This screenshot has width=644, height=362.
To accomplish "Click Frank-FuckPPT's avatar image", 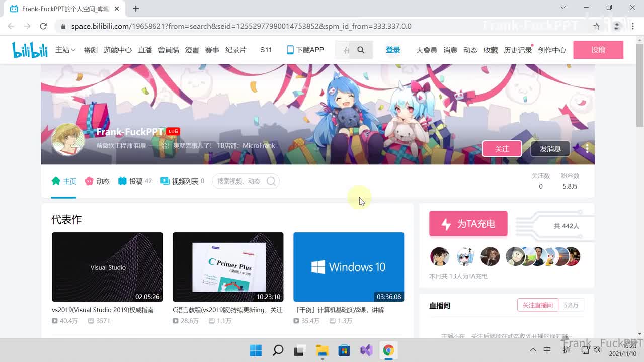I will pyautogui.click(x=68, y=139).
